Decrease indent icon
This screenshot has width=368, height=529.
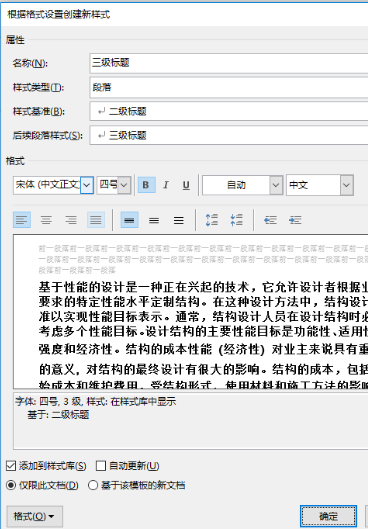click(x=270, y=220)
